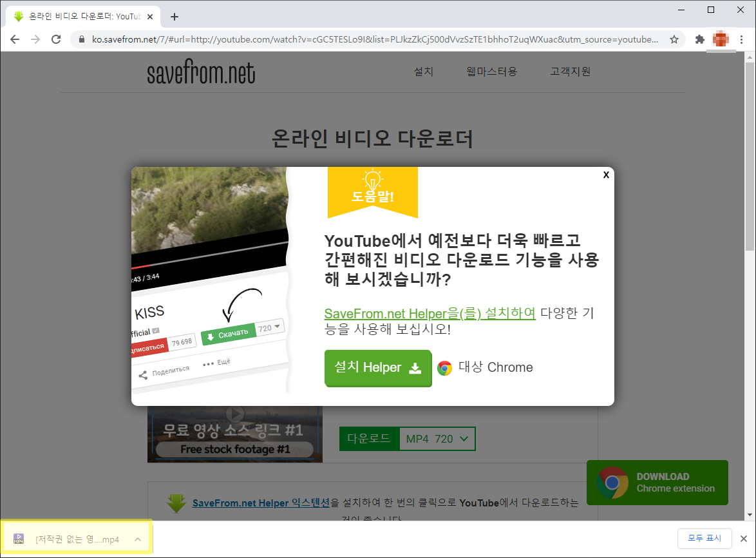The height and width of the screenshot is (558, 756).
Task: Open the Chrome profile avatar
Action: [721, 39]
